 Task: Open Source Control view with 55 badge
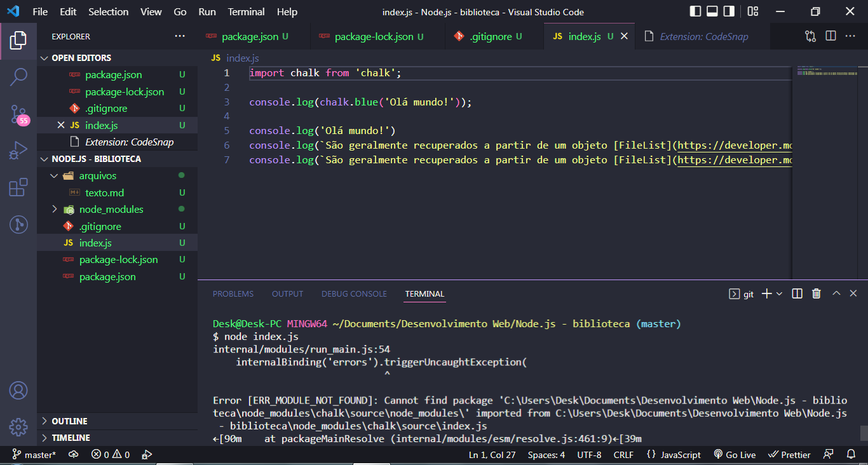(x=18, y=114)
